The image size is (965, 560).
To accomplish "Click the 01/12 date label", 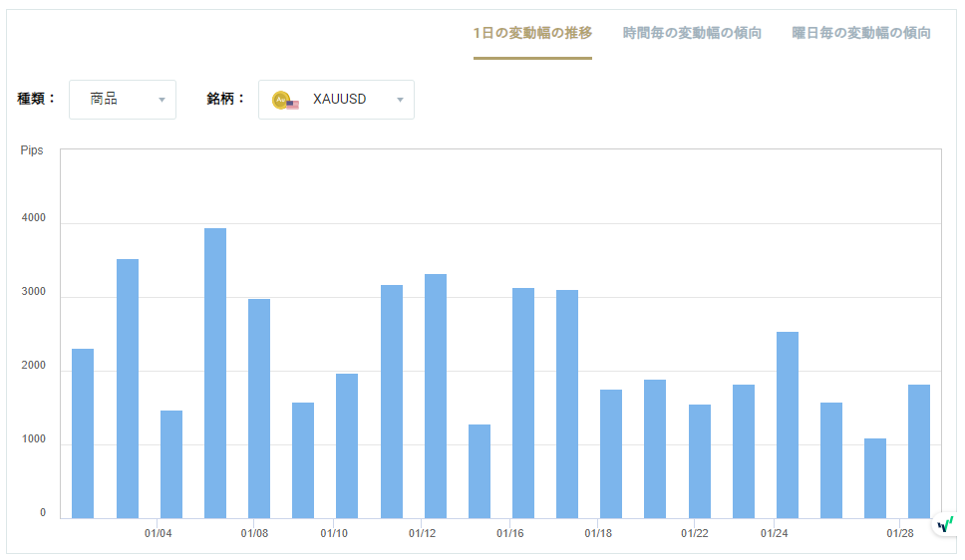I will tap(423, 533).
